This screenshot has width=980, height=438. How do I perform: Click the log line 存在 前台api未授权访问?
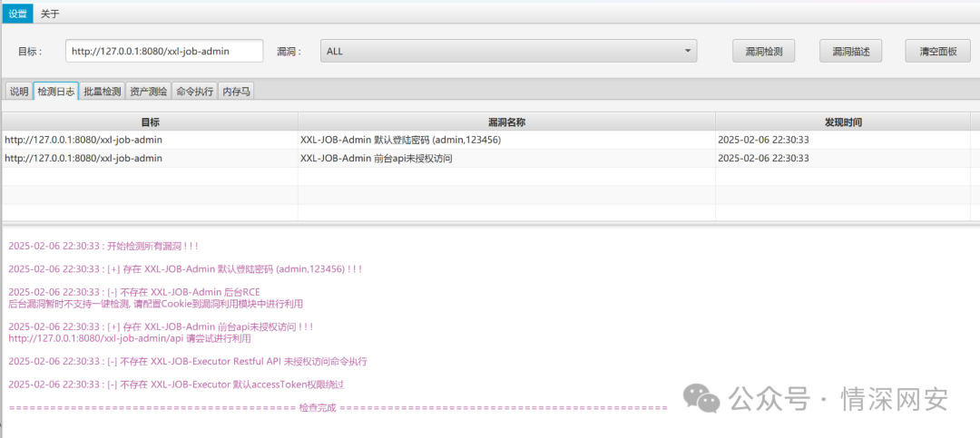coord(161,326)
